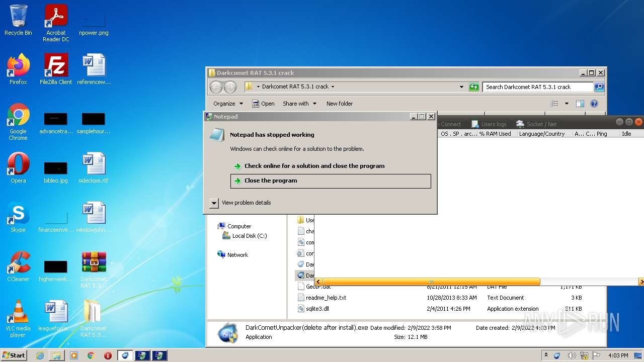This screenshot has width=644, height=362.
Task: Launch Acrobat Reader DC shortcut
Action: coord(56,23)
